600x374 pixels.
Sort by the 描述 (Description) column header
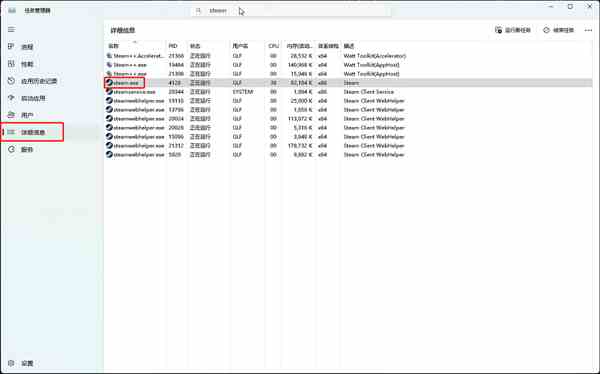click(349, 46)
